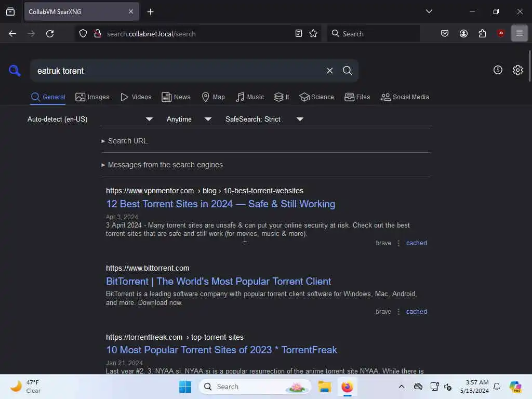The width and height of the screenshot is (532, 399).
Task: Open the notifications bell icon
Action: click(x=496, y=387)
